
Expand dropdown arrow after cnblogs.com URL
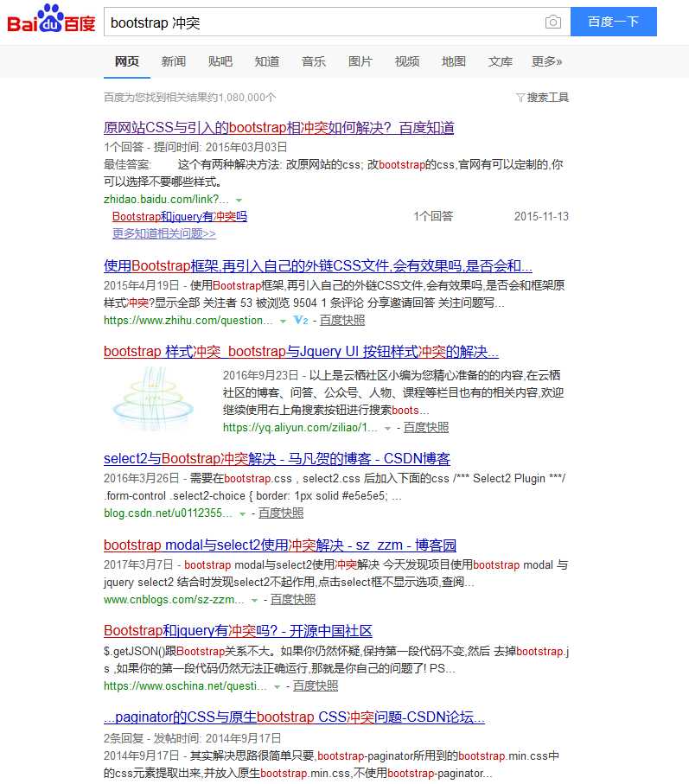point(254,600)
